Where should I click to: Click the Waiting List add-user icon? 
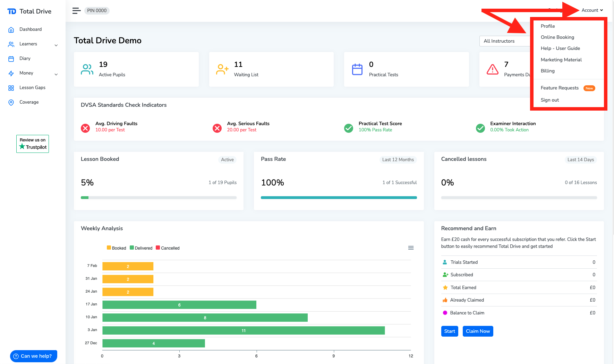point(222,69)
